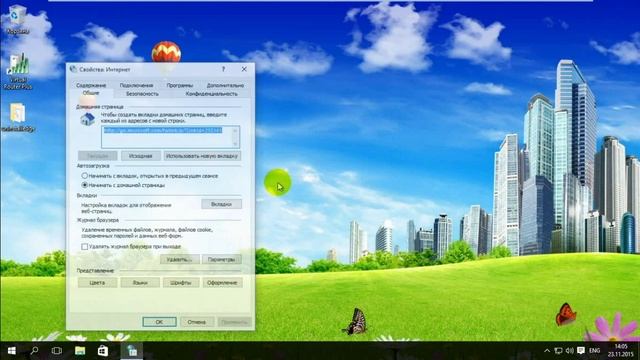Open File Explorer from the taskbar
This screenshot has width=640, height=360.
coord(80,351)
